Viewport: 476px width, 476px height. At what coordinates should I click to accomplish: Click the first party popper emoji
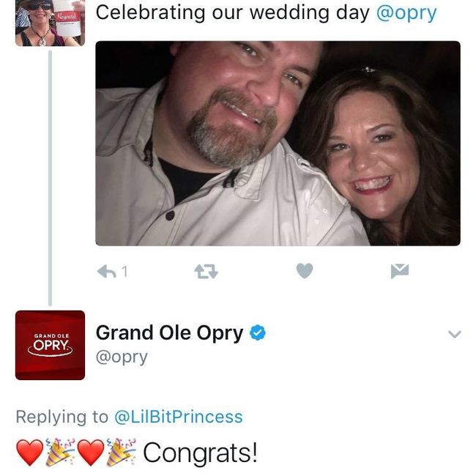pos(60,453)
